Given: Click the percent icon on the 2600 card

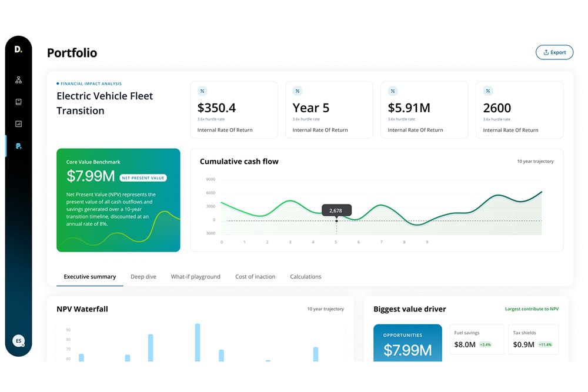Looking at the screenshot, I should (488, 91).
